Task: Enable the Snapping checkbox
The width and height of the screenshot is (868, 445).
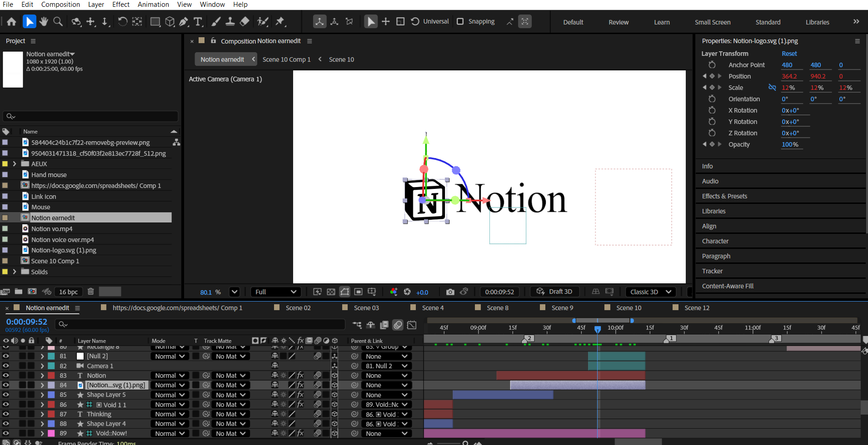Action: click(460, 21)
